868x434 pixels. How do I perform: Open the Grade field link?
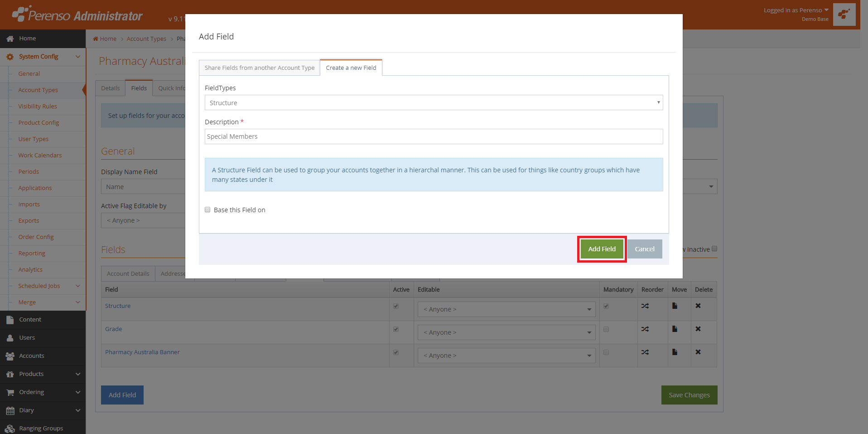click(x=113, y=329)
